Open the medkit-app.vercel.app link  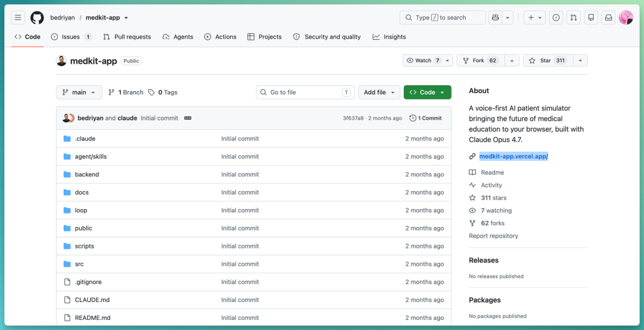pos(513,157)
